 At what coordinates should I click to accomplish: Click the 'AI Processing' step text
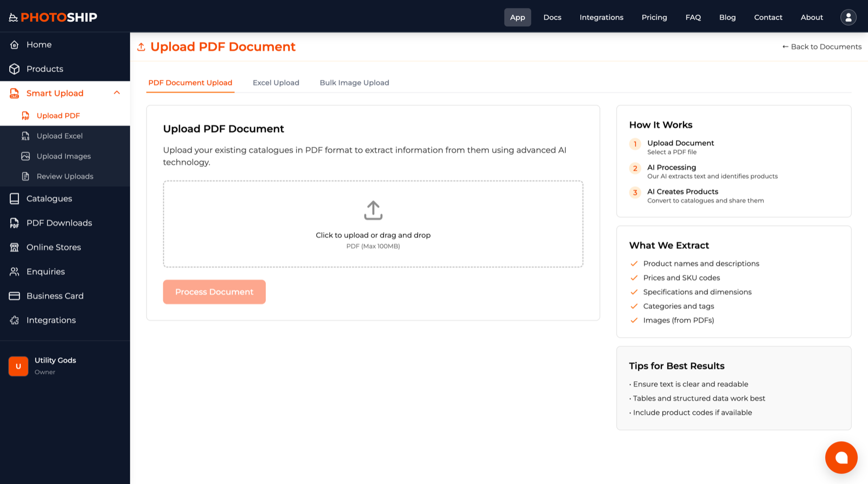[x=672, y=167]
